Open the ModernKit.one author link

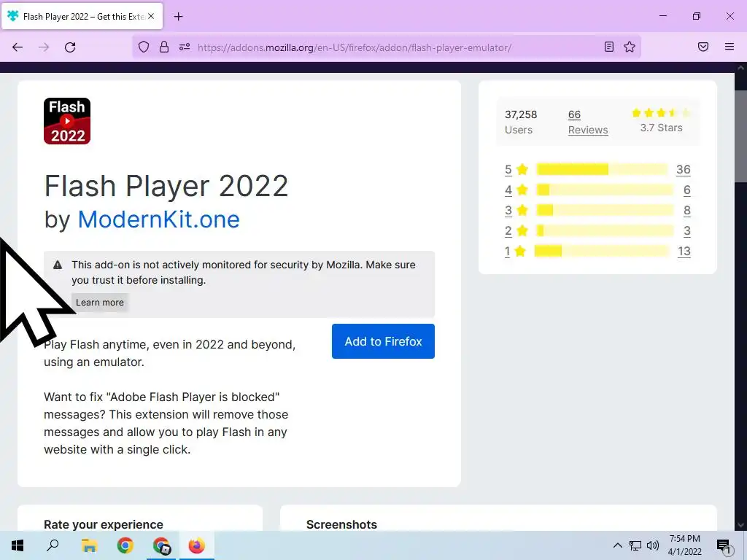158,219
